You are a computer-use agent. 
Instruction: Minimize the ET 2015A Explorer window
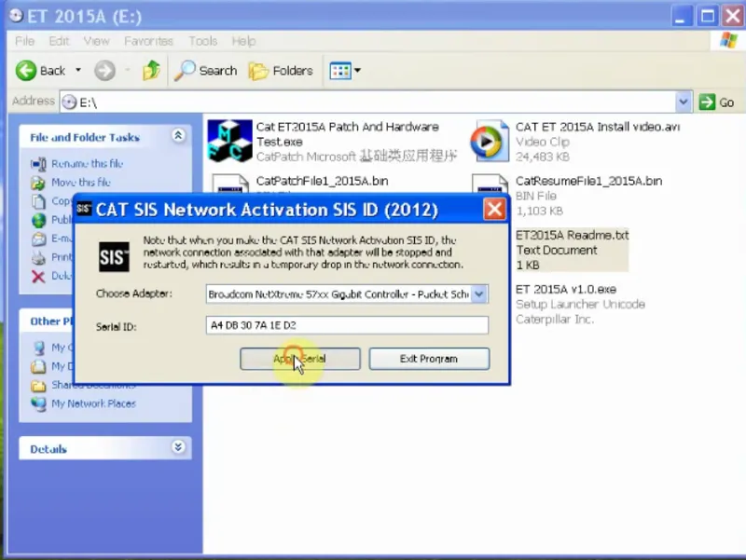[682, 17]
